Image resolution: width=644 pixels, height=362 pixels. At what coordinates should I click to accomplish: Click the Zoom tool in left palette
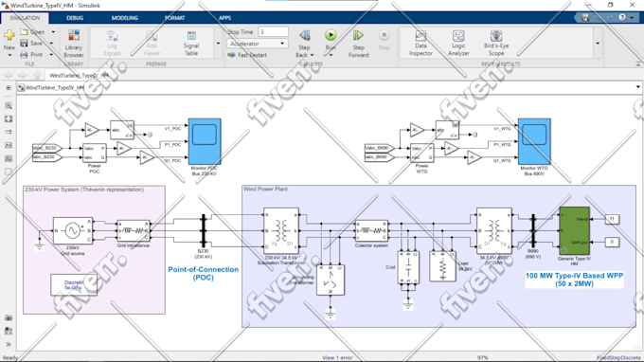[9, 105]
